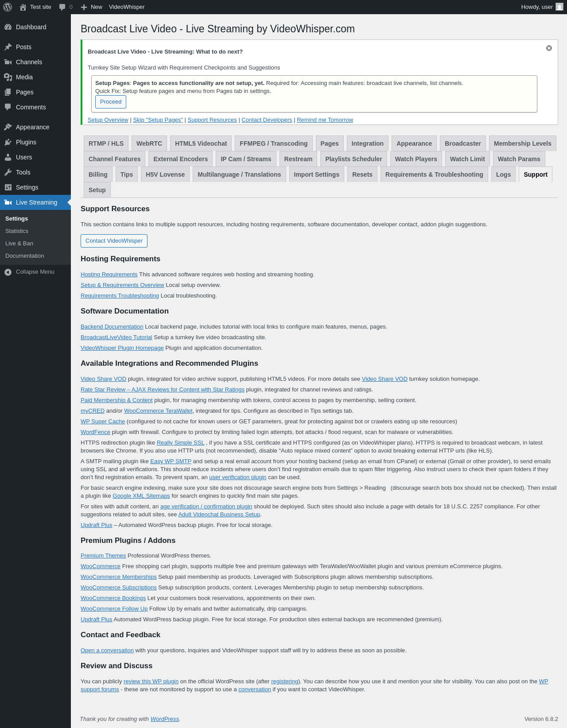Open the Broadcaster tab
Image resolution: width=567 pixels, height=728 pixels.
463,143
